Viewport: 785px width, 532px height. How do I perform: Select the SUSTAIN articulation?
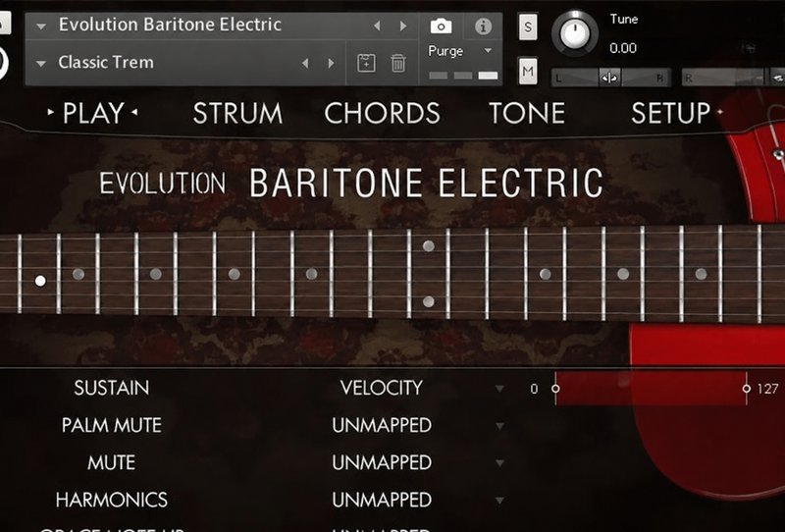112,389
